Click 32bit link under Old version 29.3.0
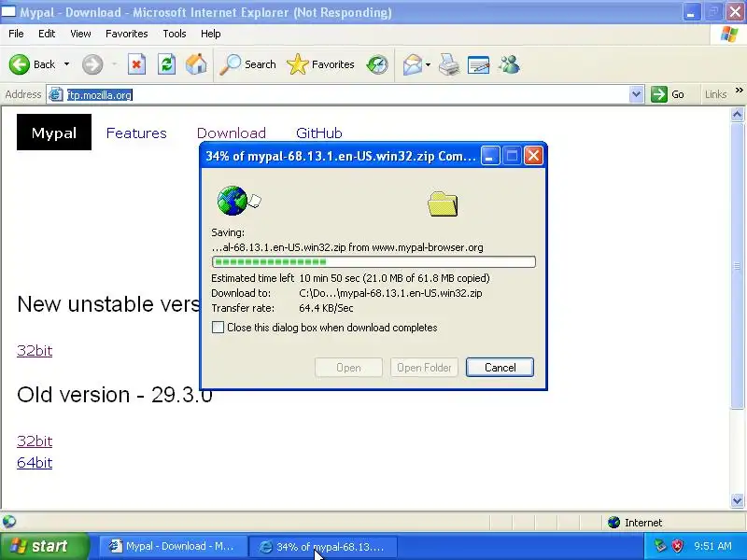The width and height of the screenshot is (747, 560). click(x=35, y=441)
